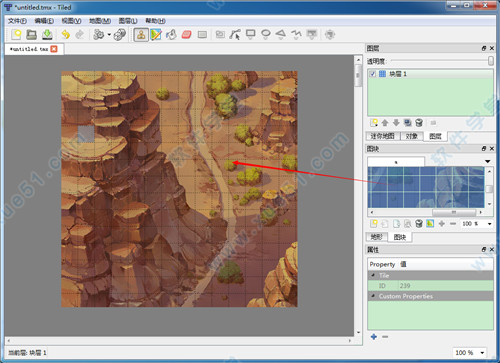Click the Open file toolbar icon
This screenshot has width=500, height=363.
[32, 34]
